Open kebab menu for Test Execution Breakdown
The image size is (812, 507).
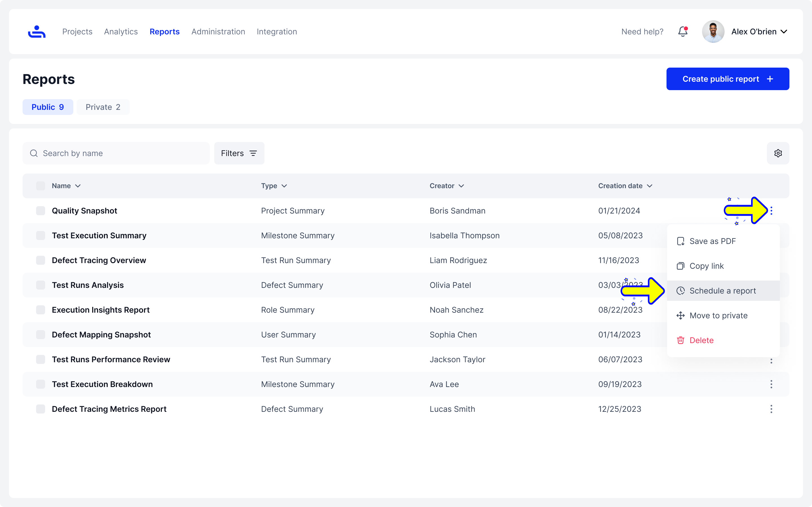click(771, 384)
